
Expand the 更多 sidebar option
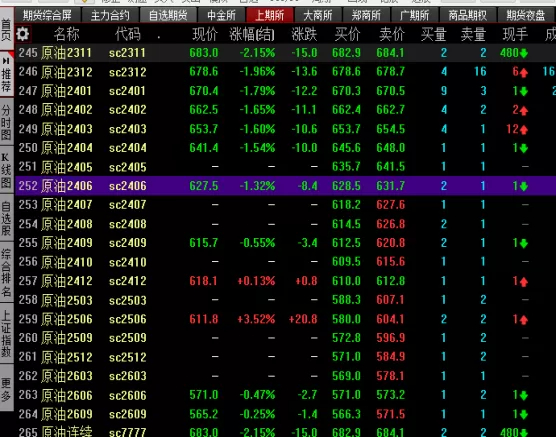click(6, 389)
